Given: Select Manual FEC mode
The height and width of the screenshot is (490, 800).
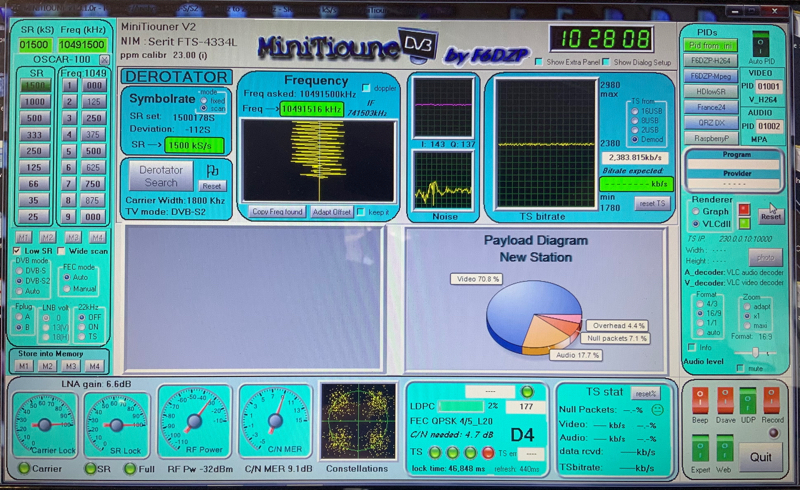Looking at the screenshot, I should [x=67, y=288].
